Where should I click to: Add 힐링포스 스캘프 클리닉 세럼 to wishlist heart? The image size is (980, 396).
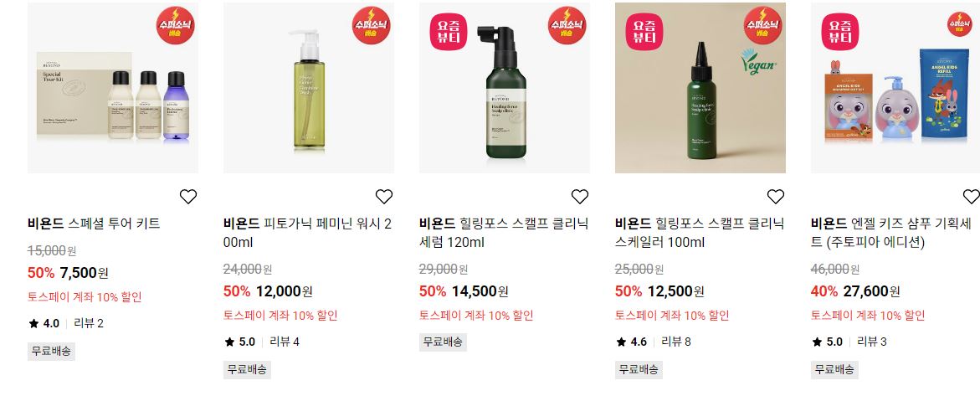coord(580,197)
